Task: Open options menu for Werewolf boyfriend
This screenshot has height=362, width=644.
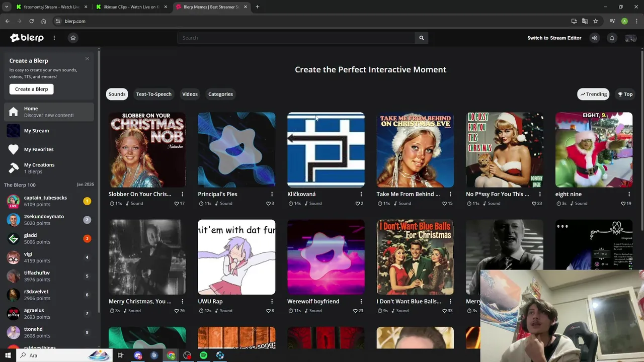Action: pos(361,301)
